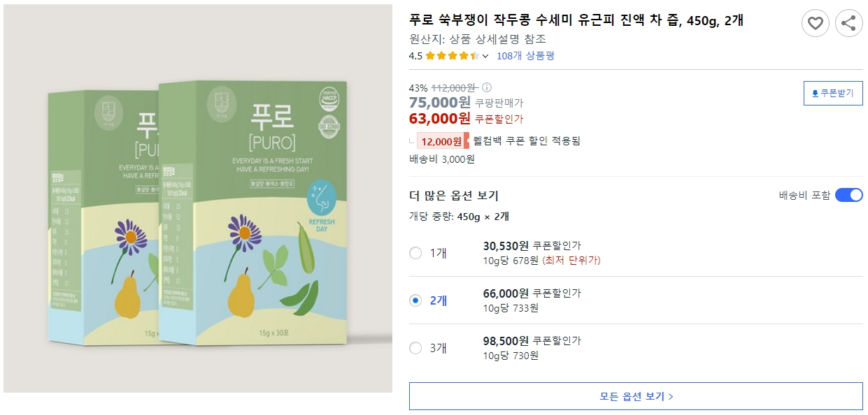Image resolution: width=868 pixels, height=415 pixels.
Task: Open sharing options via share icon
Action: [x=848, y=23]
